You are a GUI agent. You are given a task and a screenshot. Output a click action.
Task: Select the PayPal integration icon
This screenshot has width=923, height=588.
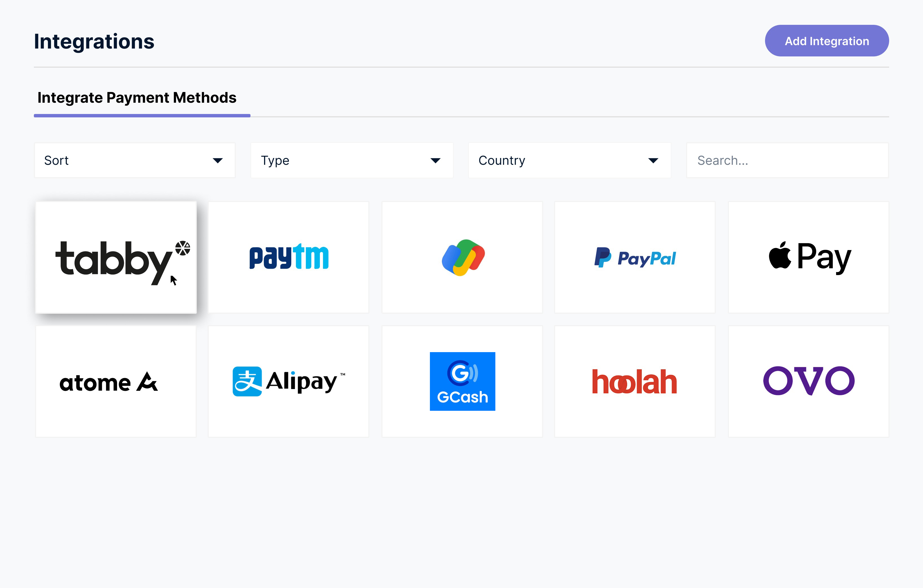click(635, 257)
